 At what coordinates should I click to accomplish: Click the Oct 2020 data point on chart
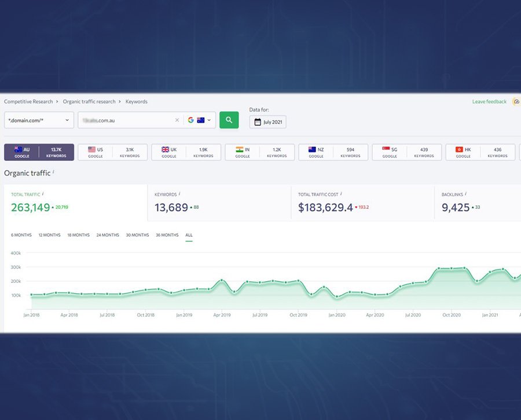coord(452,268)
